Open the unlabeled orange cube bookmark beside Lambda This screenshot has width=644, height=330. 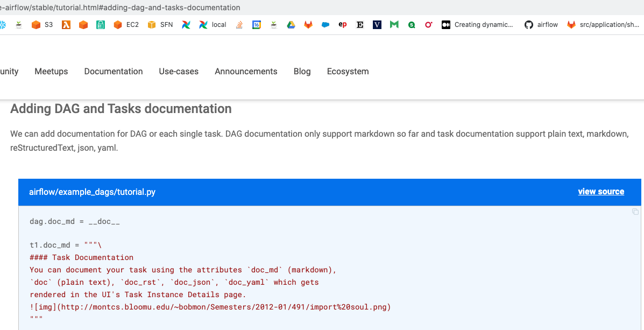(83, 25)
